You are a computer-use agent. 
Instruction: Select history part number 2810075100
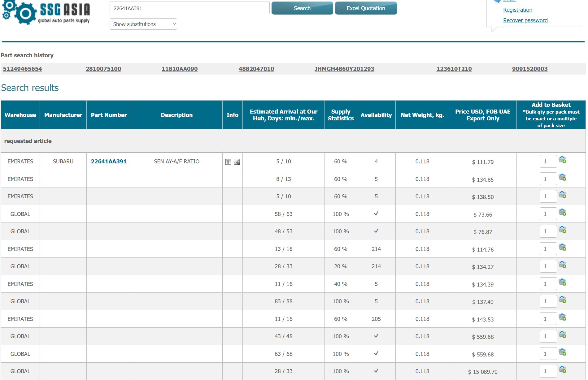[x=103, y=69]
